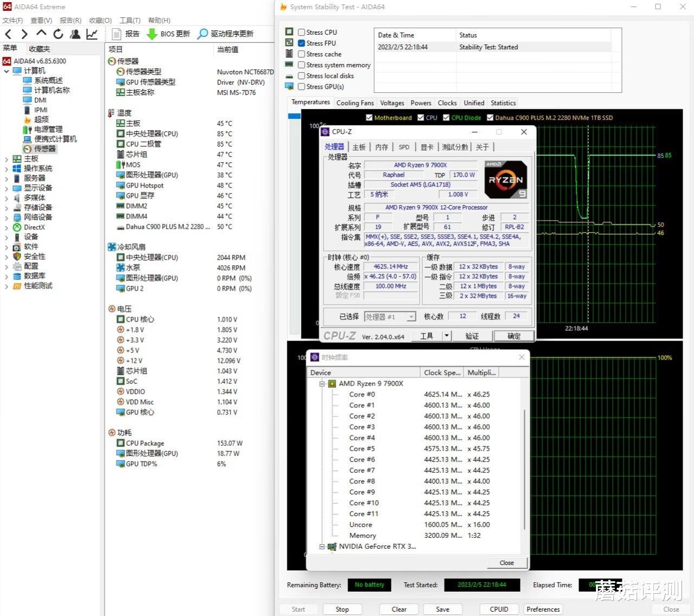Toggle the Stress system memory checkbox
Image resolution: width=694 pixels, height=616 pixels.
(301, 65)
